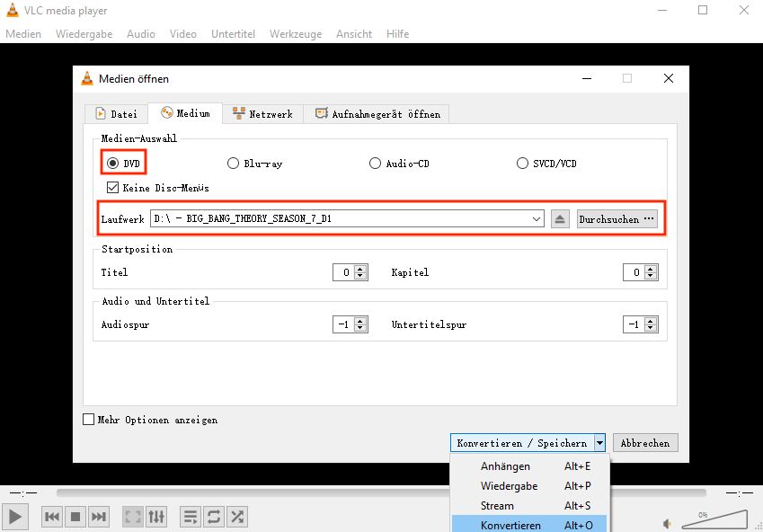Open the Laufwerk drive dropdown
Image resolution: width=763 pixels, height=532 pixels.
click(537, 218)
